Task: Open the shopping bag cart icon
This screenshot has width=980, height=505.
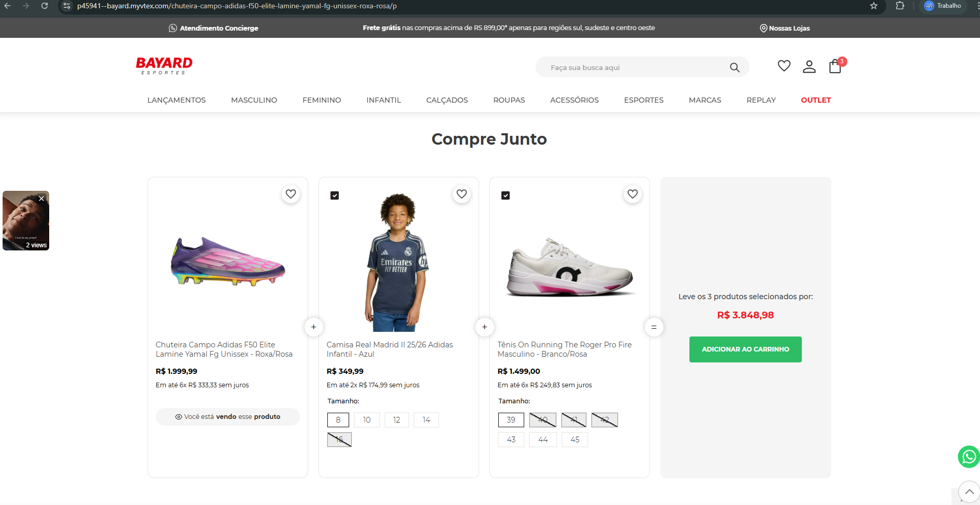Action: (x=835, y=66)
